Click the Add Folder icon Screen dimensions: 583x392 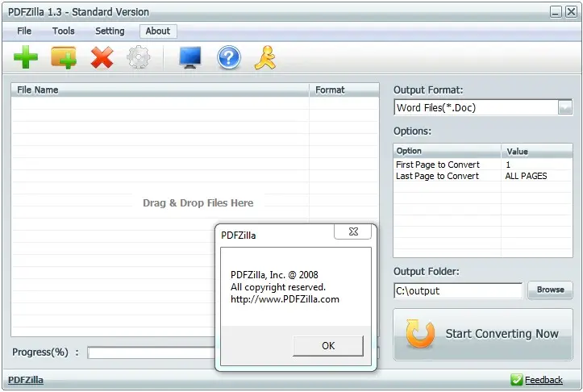click(x=64, y=57)
